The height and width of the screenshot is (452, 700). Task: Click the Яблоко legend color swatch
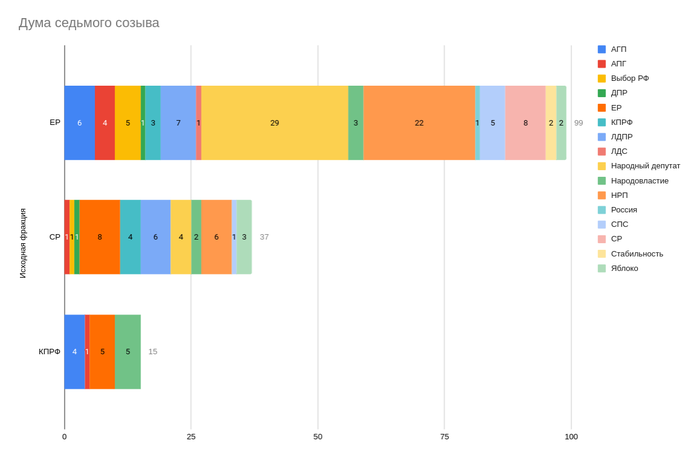(x=602, y=268)
